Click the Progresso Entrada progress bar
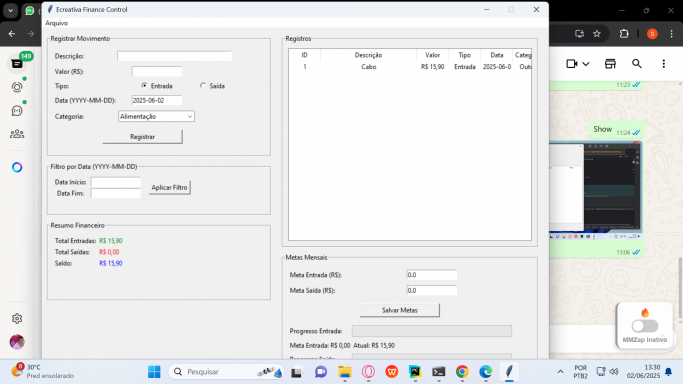The image size is (683, 384). pos(432,331)
